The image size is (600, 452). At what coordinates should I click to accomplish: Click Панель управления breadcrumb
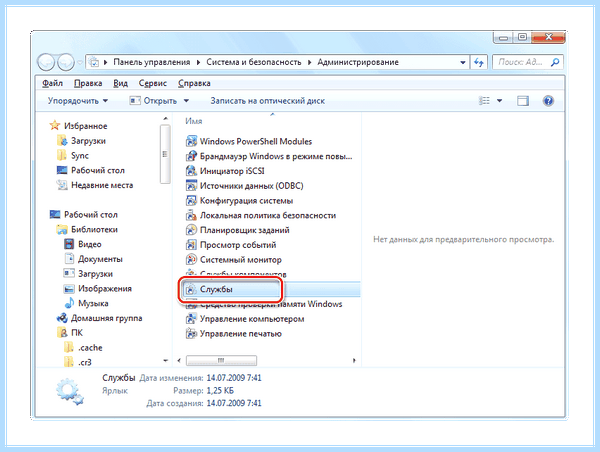click(x=152, y=62)
